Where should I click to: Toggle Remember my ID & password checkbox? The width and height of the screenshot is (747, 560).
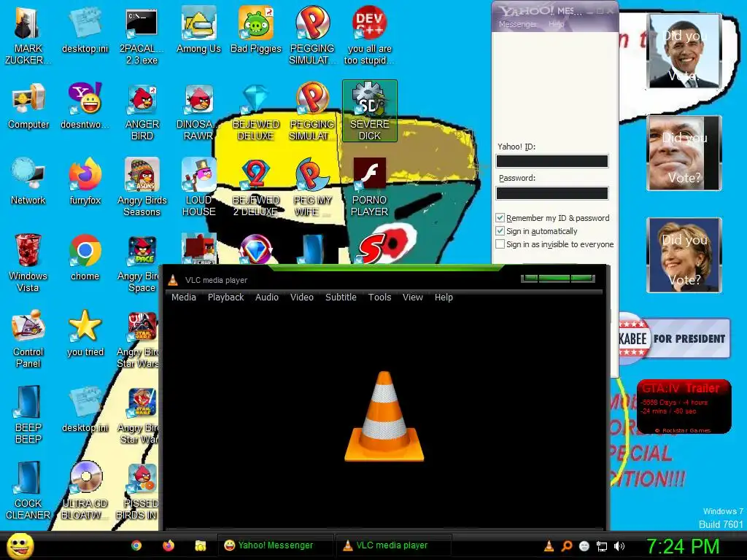click(x=500, y=218)
